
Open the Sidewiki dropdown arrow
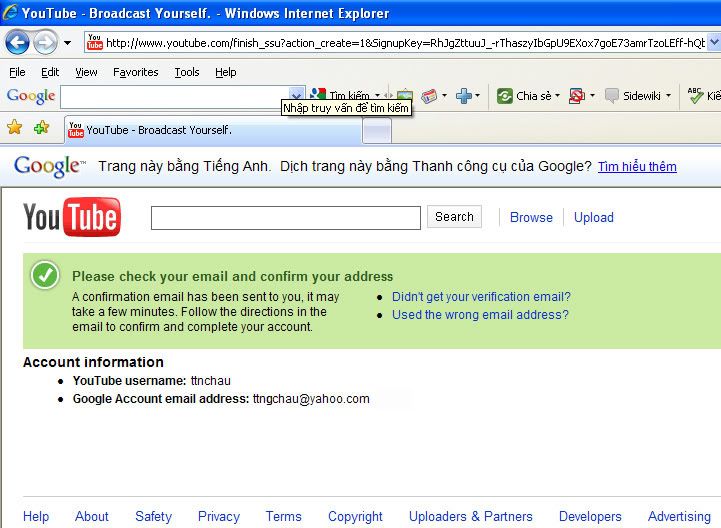coord(668,96)
